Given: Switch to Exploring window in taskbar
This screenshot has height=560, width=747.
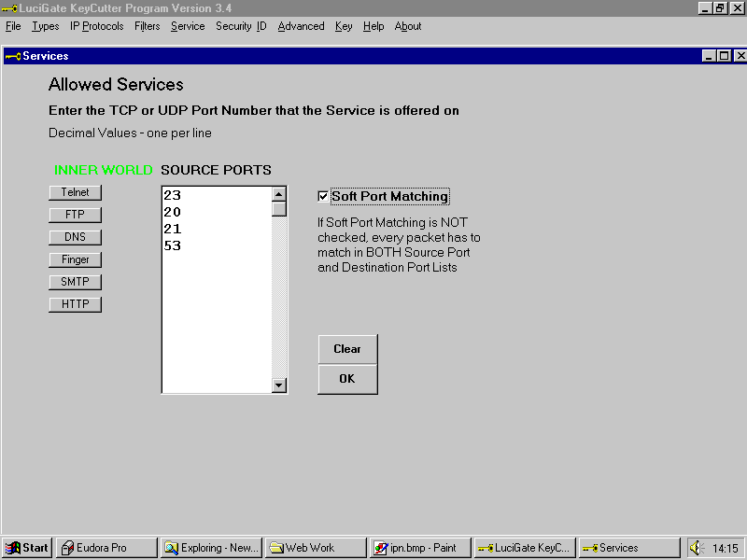Looking at the screenshot, I should point(211,548).
